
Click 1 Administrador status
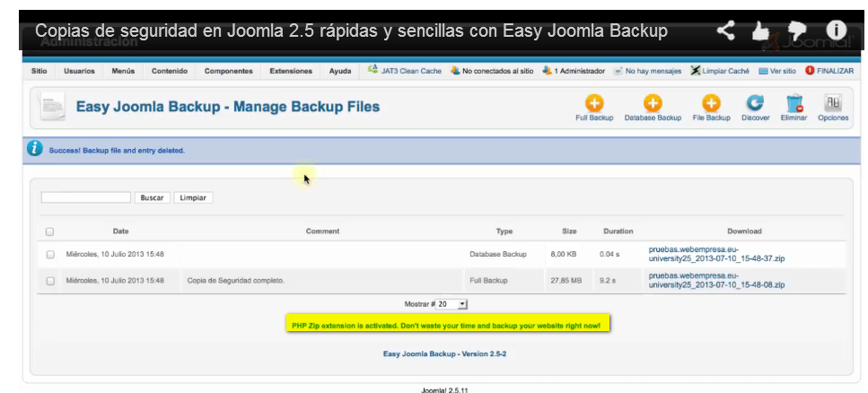coord(574,71)
